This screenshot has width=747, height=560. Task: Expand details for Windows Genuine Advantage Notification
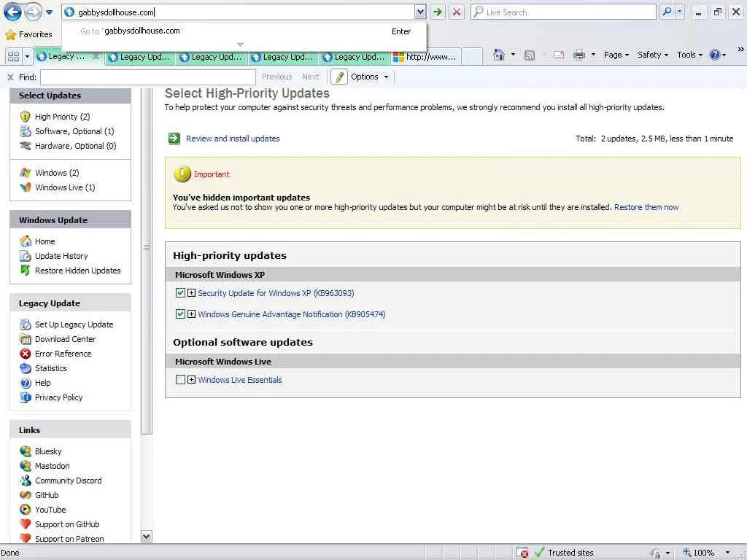192,314
